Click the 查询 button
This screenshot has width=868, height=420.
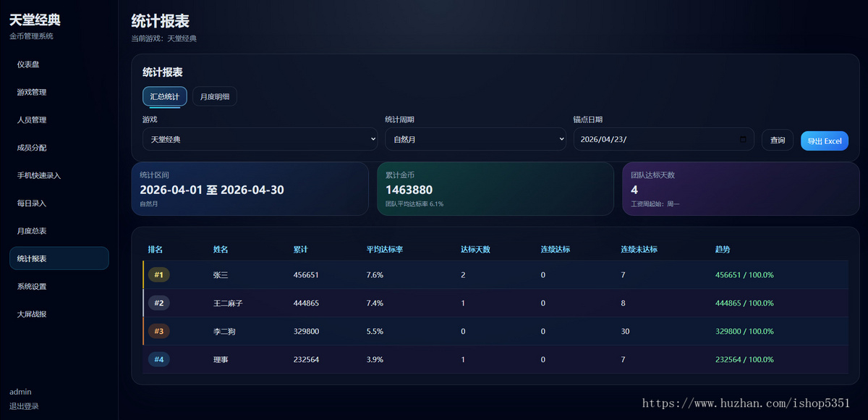[778, 140]
